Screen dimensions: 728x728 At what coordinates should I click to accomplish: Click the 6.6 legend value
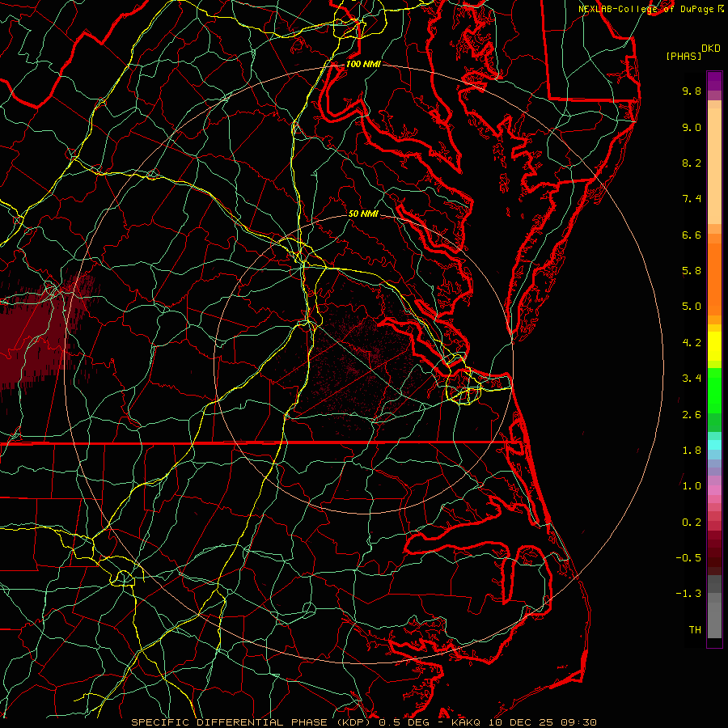[692, 235]
